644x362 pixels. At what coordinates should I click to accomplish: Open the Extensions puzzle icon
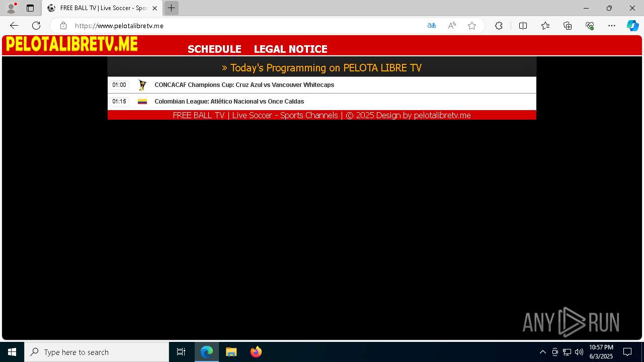tap(499, 26)
